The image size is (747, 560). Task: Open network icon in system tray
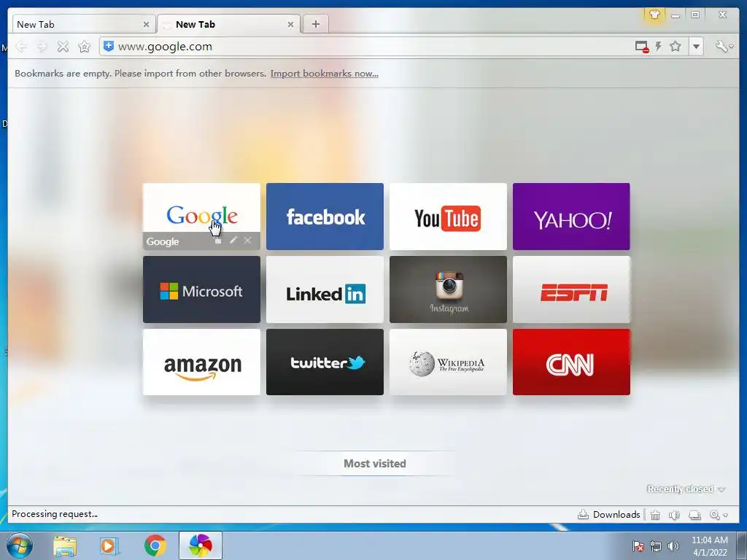(x=656, y=546)
